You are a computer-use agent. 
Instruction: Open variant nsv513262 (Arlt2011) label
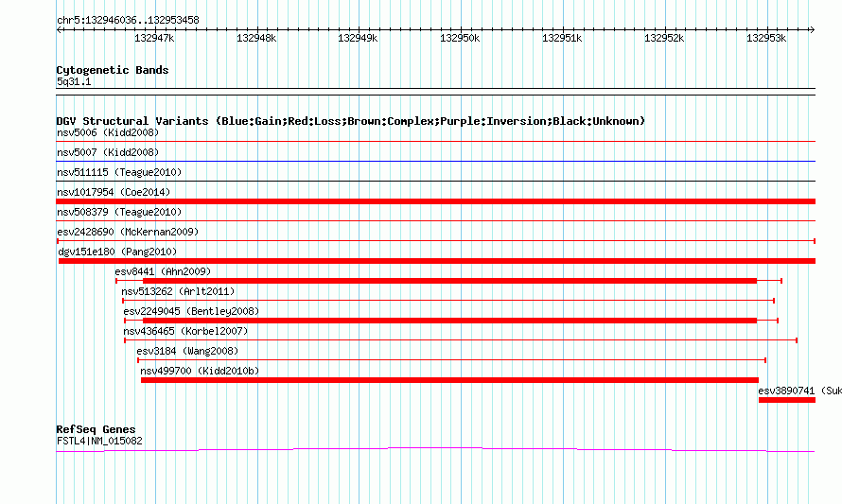[178, 291]
